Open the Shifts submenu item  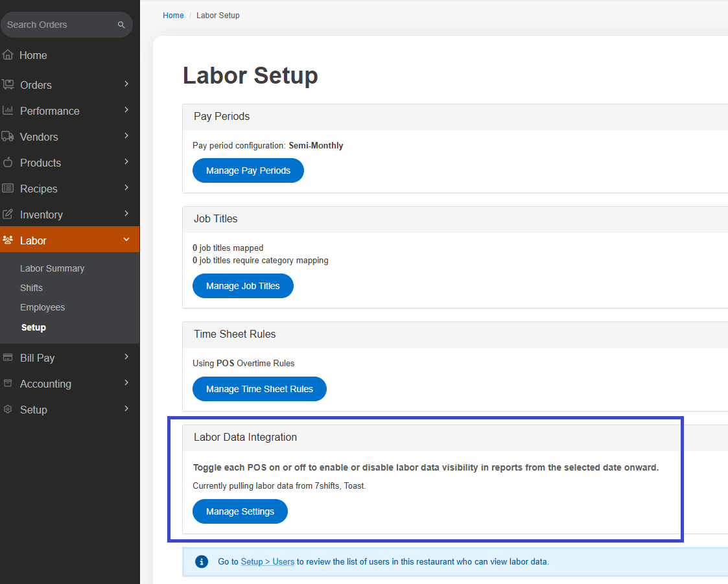(x=31, y=288)
